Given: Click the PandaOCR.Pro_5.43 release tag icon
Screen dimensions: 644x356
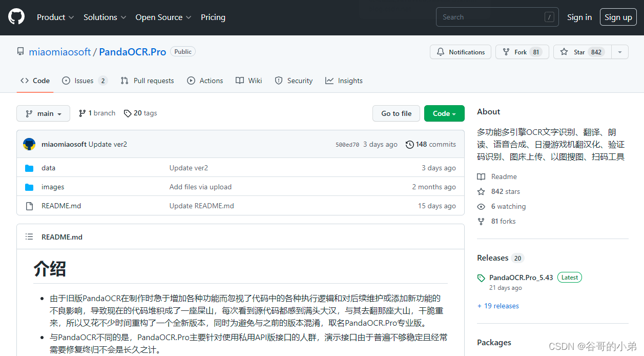Looking at the screenshot, I should coord(481,278).
